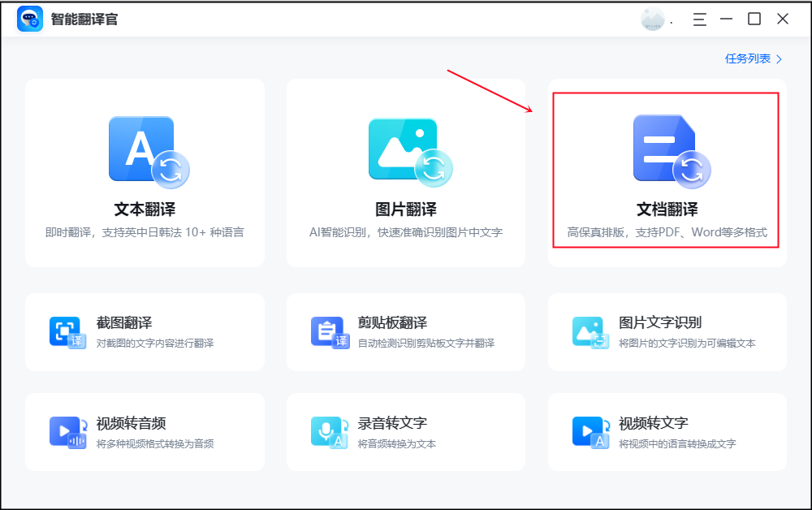Click description 对截图的文字内容进行翻译
Screen dimensions: 812x510
155,344
